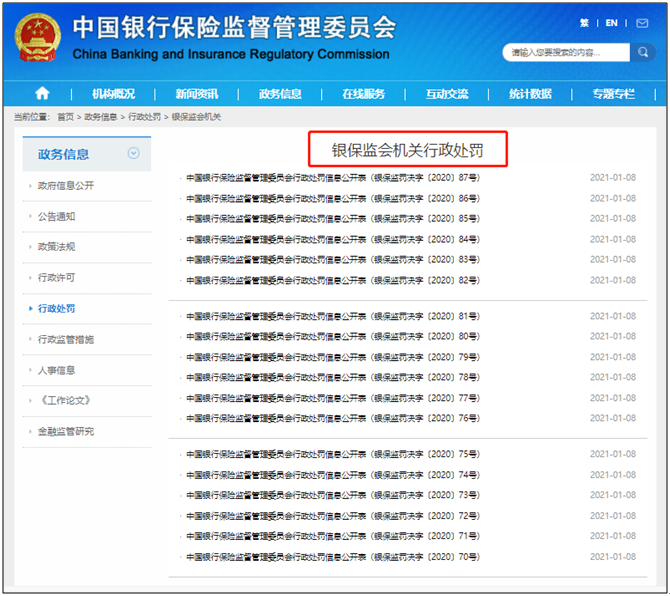Open penalty notice 〔2020〕79号
This screenshot has width=670, height=596.
pos(333,357)
